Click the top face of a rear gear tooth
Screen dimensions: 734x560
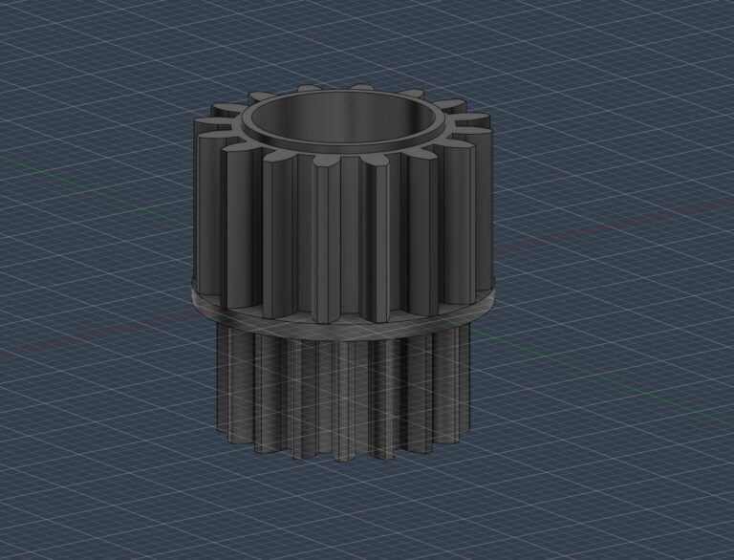coord(361,87)
